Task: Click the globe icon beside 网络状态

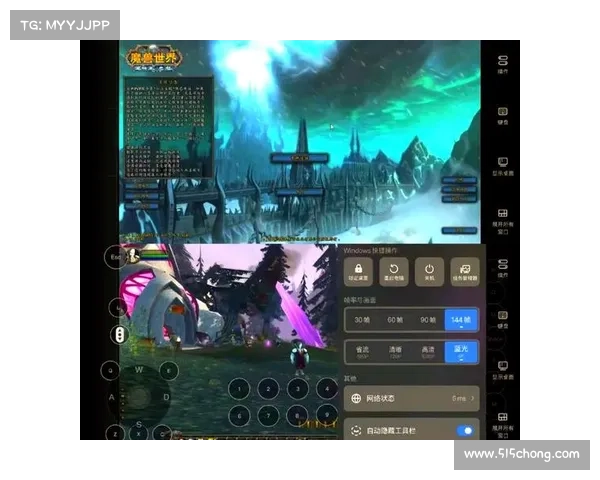Action: coord(355,398)
